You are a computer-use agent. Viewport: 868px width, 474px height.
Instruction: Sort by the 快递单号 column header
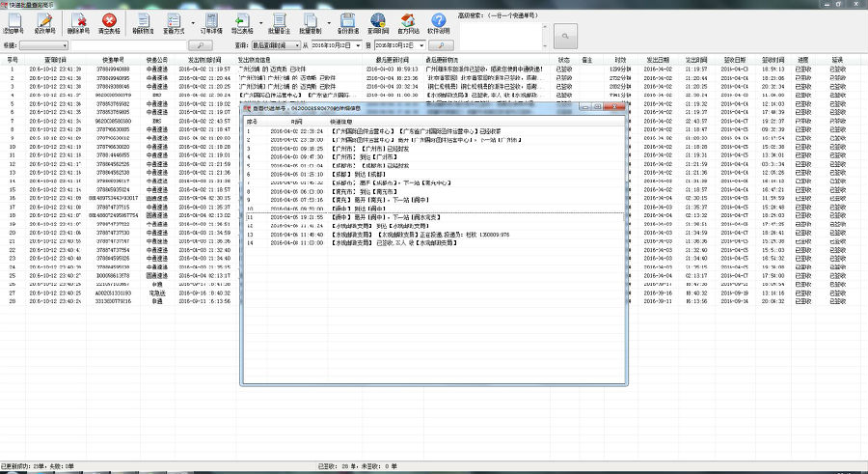coord(113,60)
